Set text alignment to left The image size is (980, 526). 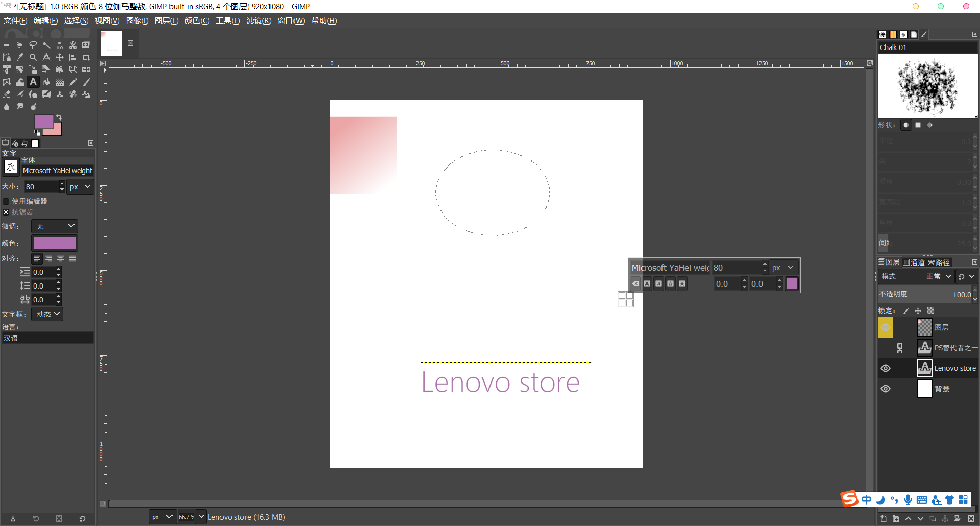[x=37, y=259]
